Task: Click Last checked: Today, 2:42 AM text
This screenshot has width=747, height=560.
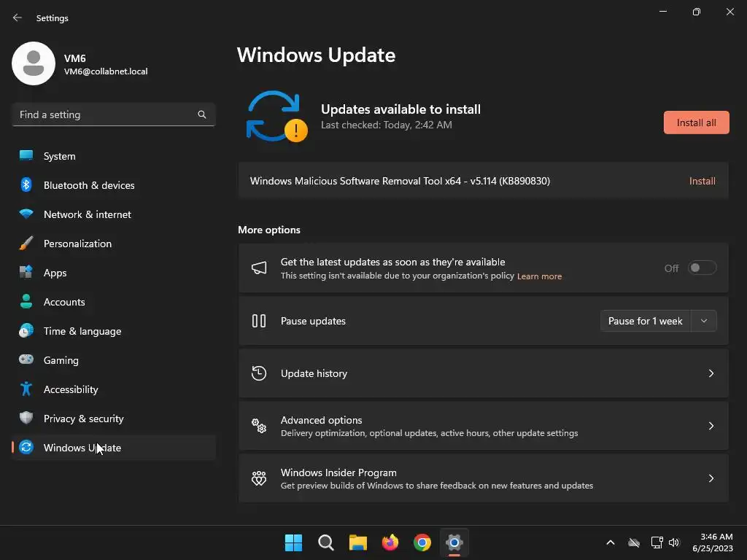Action: [387, 125]
